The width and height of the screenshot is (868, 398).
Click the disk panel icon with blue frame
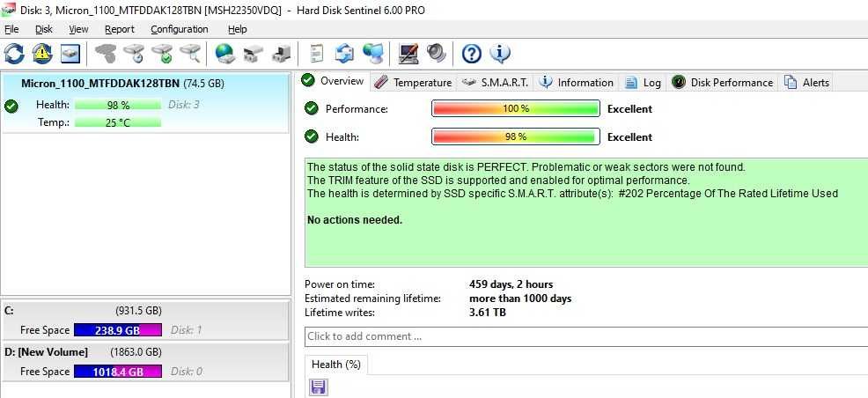pyautogui.click(x=70, y=53)
